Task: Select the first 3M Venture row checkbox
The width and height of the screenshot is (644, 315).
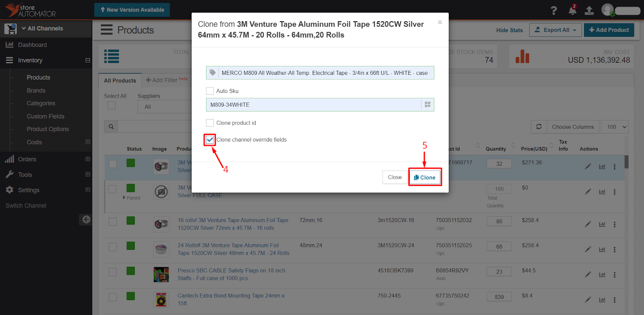Action: click(113, 164)
